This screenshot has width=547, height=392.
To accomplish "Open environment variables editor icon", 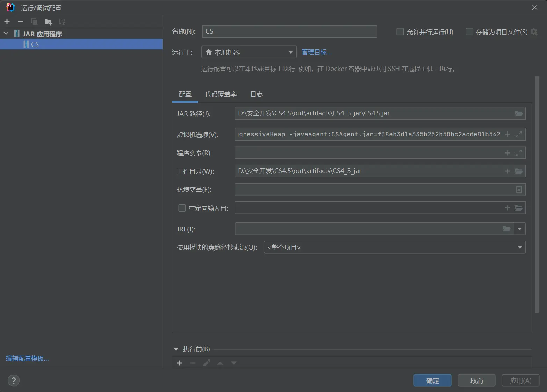I will click(x=519, y=190).
